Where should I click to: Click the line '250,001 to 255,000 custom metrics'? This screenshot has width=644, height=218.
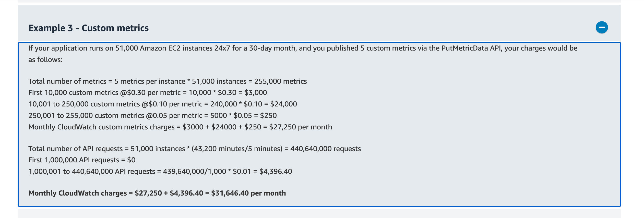152,115
